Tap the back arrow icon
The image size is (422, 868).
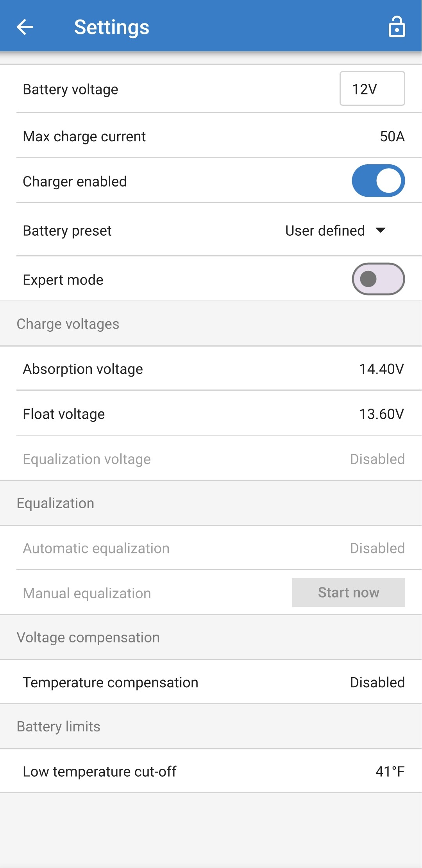click(x=25, y=27)
